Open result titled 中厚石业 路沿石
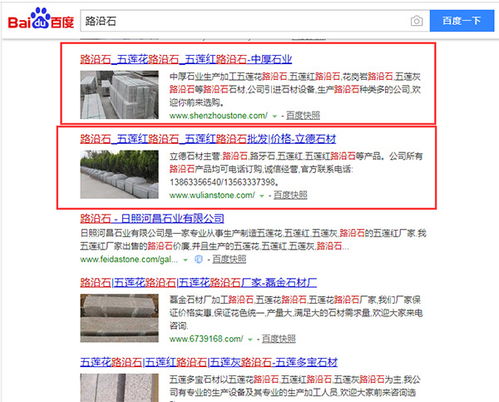 (x=186, y=59)
